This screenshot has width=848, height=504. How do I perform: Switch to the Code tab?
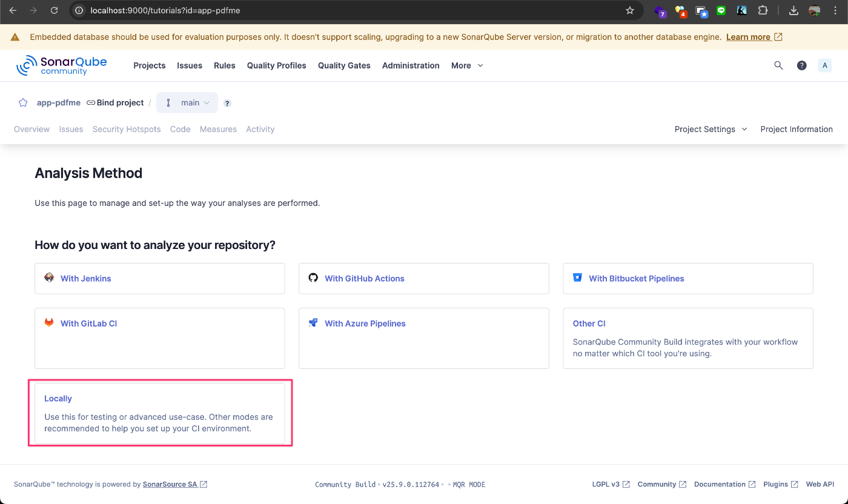pos(180,129)
